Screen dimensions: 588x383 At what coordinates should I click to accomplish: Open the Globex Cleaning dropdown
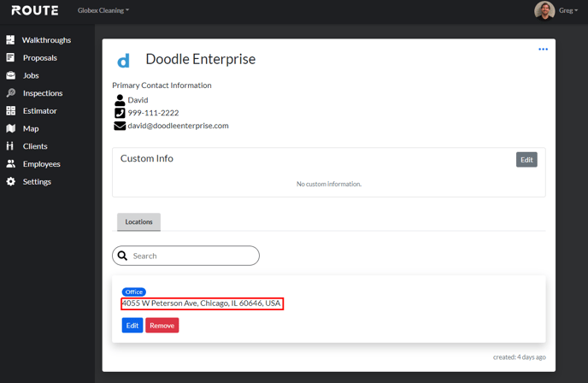click(x=103, y=10)
